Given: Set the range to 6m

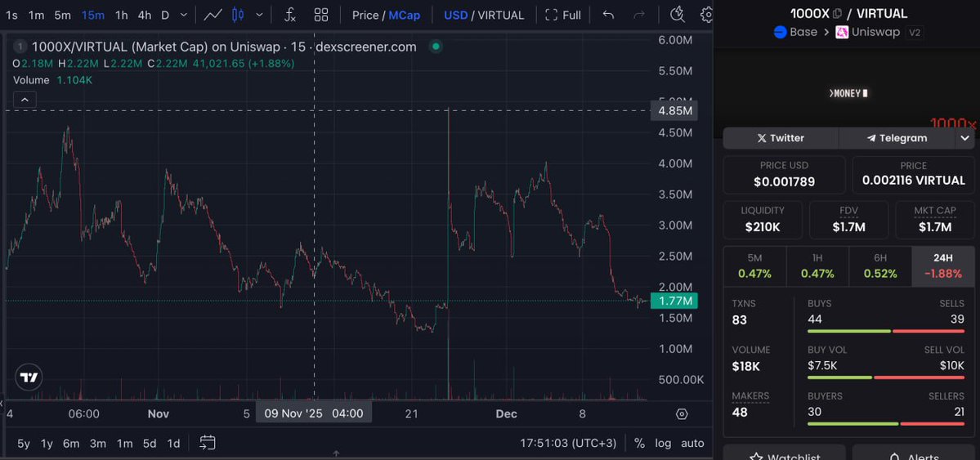Looking at the screenshot, I should click(71, 443).
